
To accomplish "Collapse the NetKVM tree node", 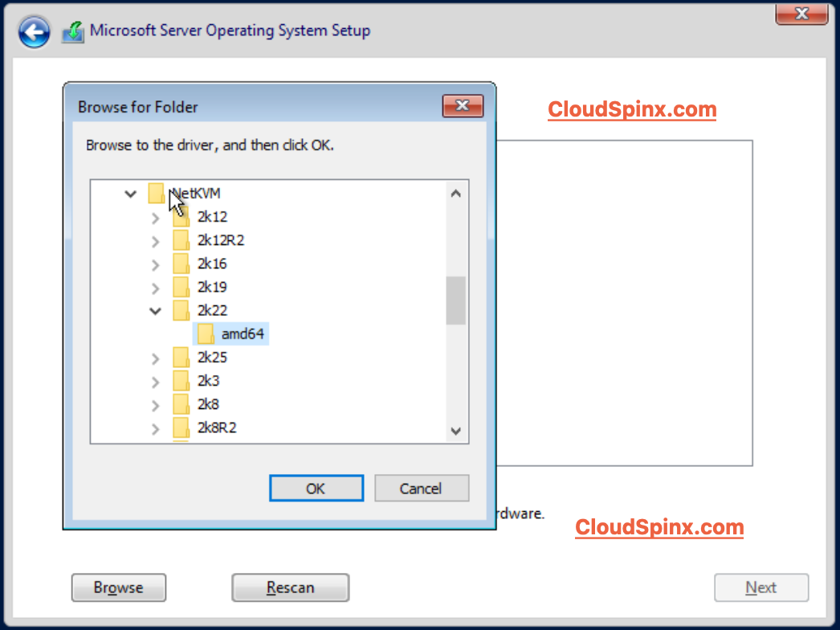I will point(131,194).
